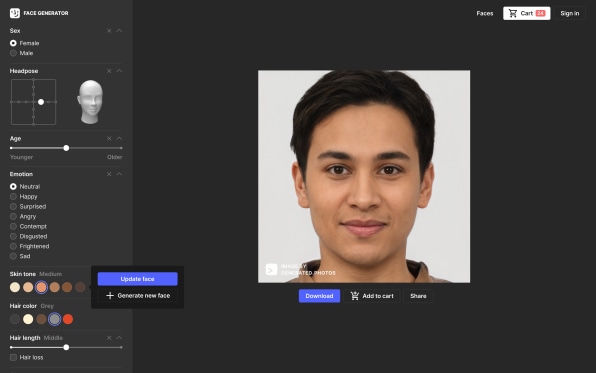Open the Faces menu item
Image resolution: width=596 pixels, height=373 pixels.
[485, 13]
